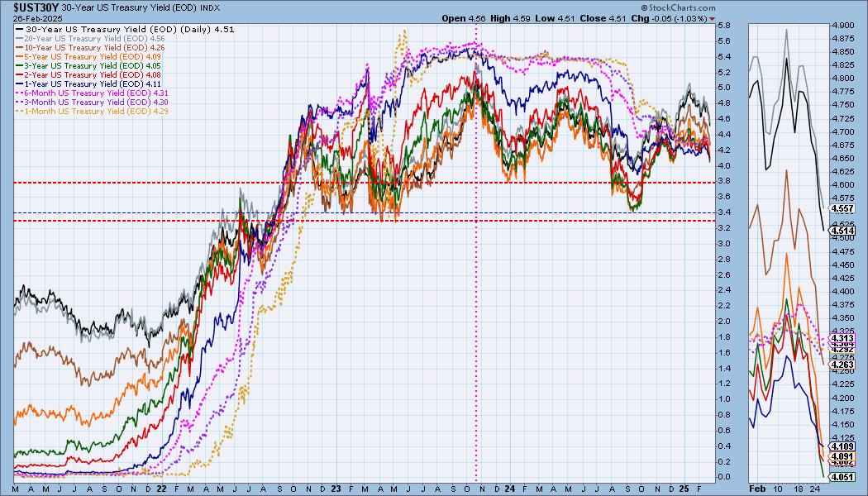Select 1-Year US Treasury Yield legend entry
Image resolution: width=868 pixels, height=496 pixels.
coord(88,84)
